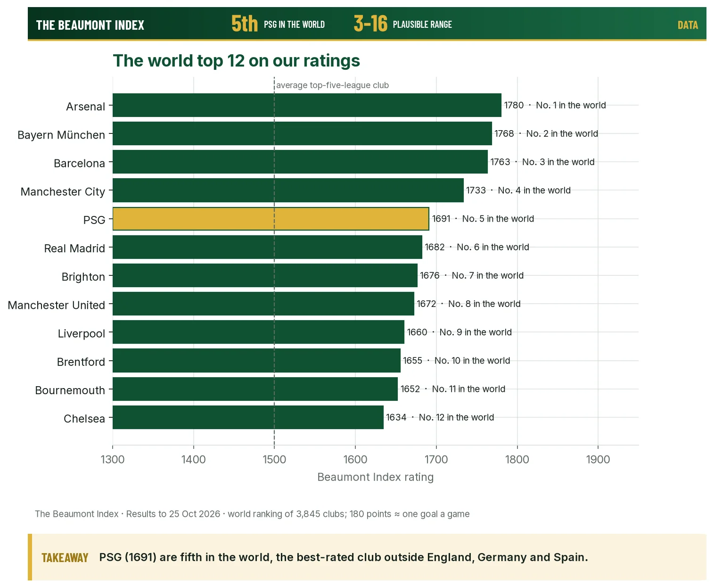Click the Real Madrid bar
The height and width of the screenshot is (588, 714).
tap(267, 247)
